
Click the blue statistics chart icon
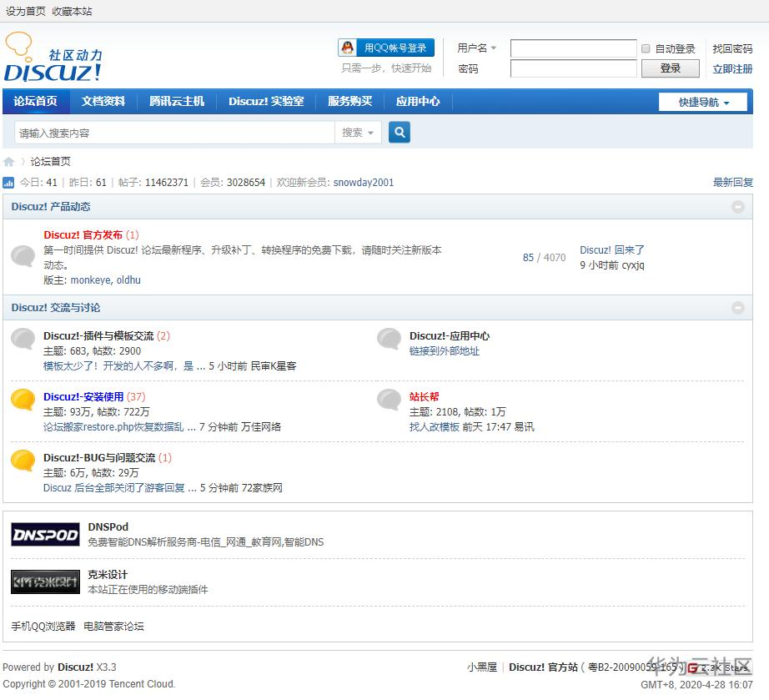9,183
